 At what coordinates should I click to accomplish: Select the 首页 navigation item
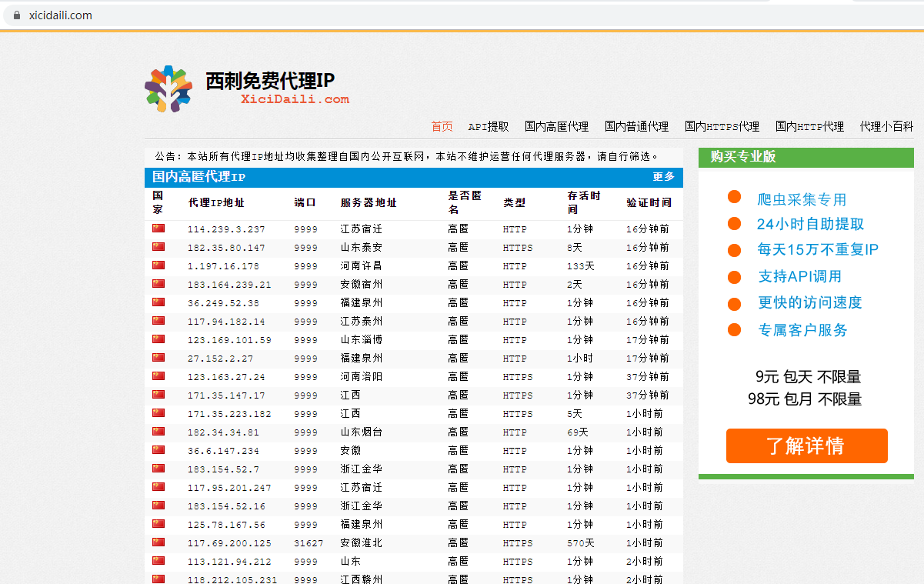click(442, 127)
